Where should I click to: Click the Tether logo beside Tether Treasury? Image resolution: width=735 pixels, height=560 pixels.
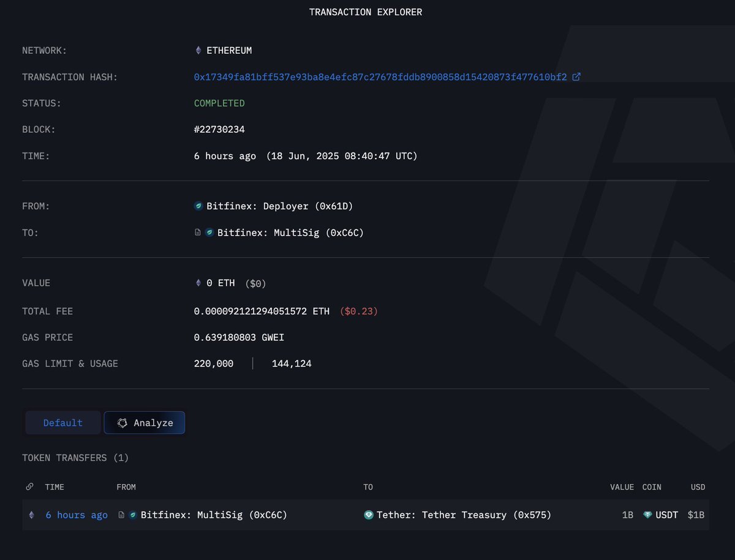coord(369,515)
